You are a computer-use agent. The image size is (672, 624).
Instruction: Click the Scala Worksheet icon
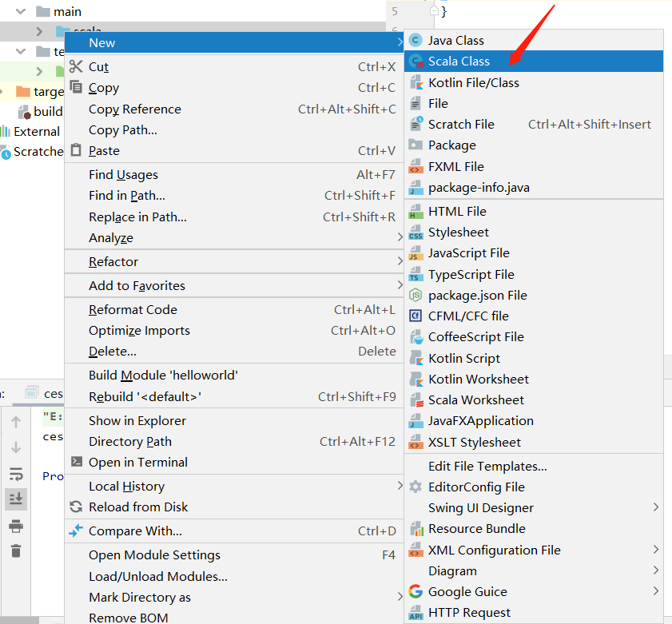point(416,399)
